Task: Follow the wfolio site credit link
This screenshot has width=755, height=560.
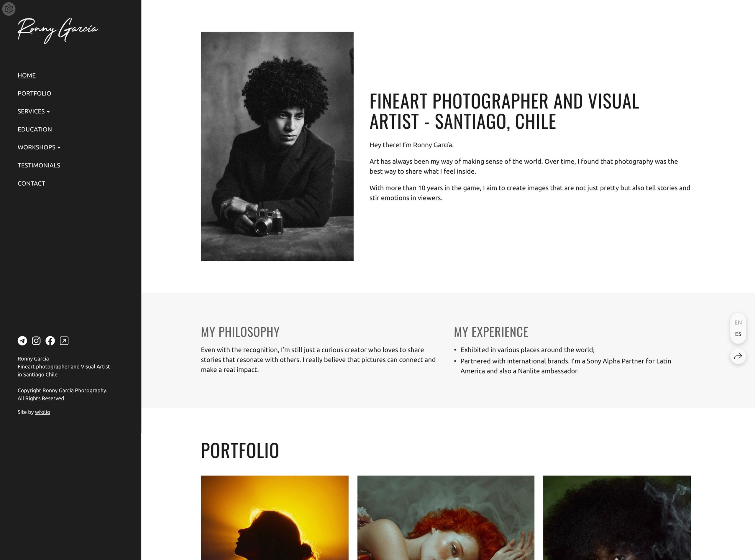Action: [x=42, y=412]
